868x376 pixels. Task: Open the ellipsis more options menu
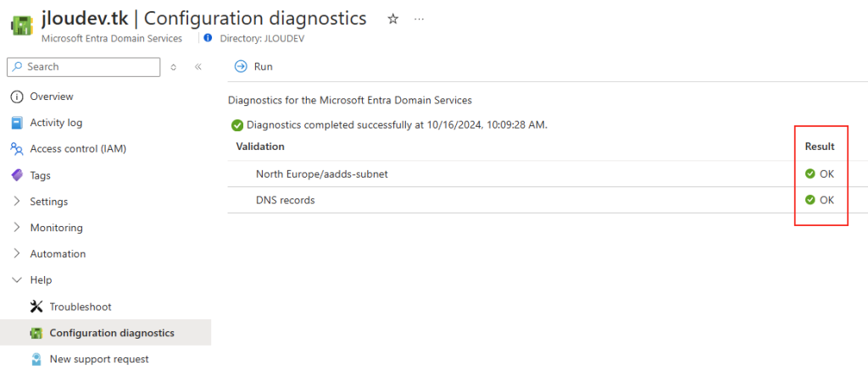pos(419,19)
